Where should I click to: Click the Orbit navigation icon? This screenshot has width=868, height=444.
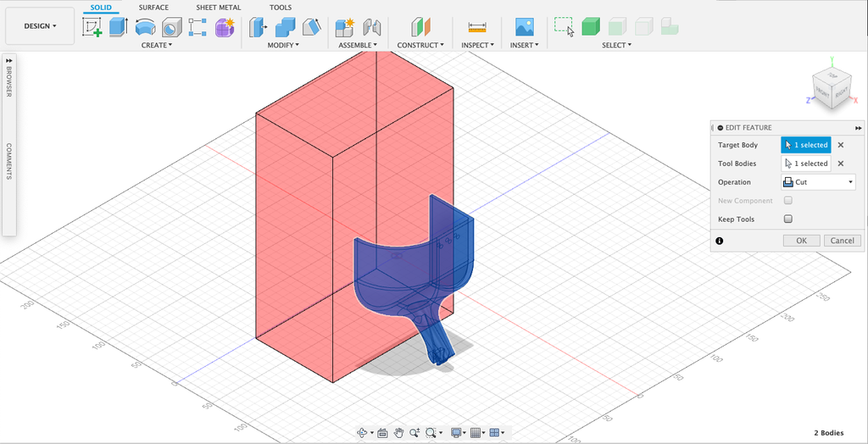pos(363,433)
